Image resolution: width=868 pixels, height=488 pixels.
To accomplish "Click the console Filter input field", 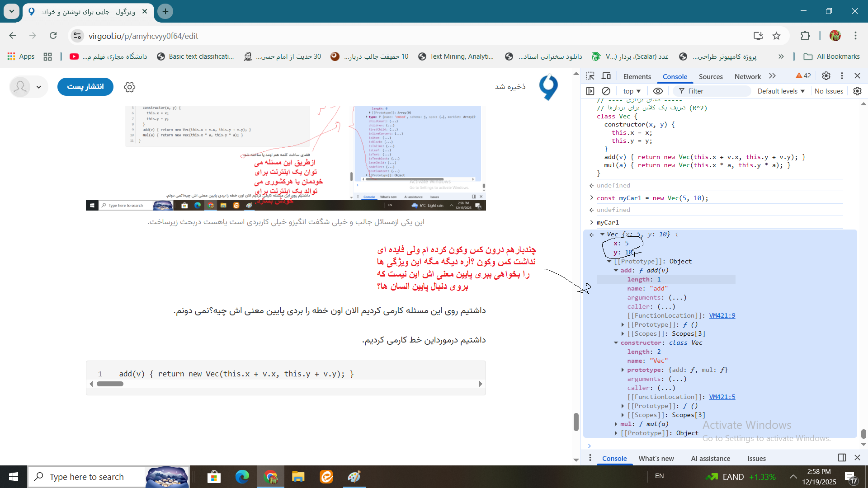I will point(717,91).
